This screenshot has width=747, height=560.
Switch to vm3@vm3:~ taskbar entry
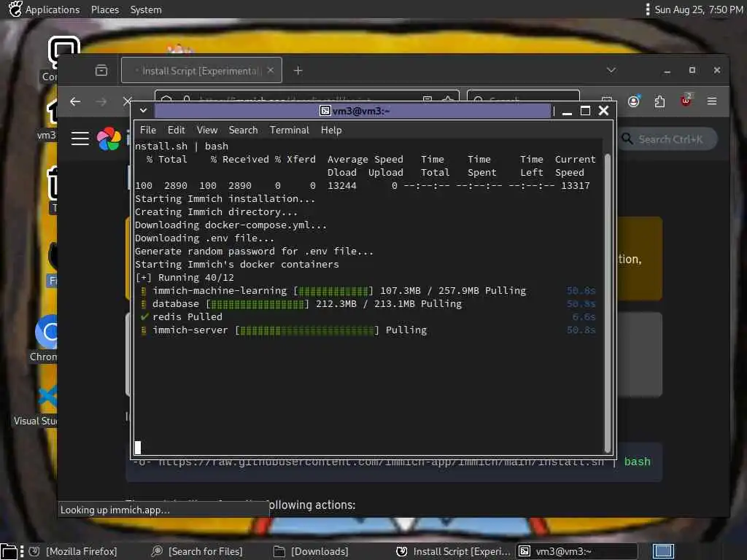click(578, 551)
